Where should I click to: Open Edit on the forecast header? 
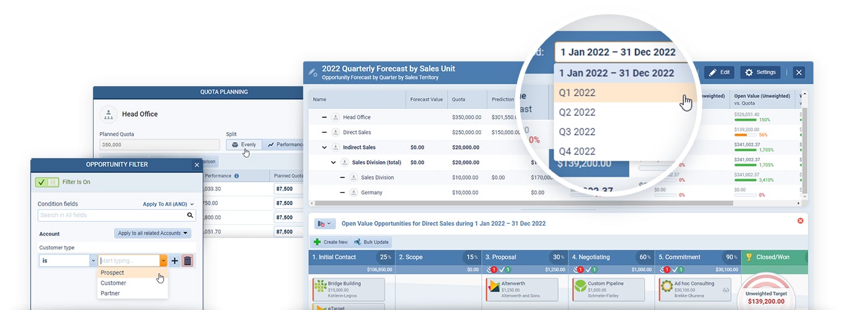tap(719, 72)
